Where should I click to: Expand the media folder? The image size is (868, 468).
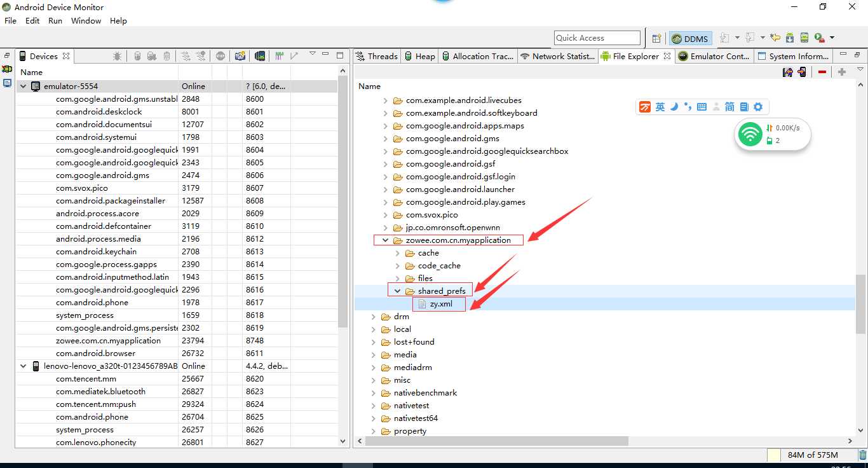373,355
